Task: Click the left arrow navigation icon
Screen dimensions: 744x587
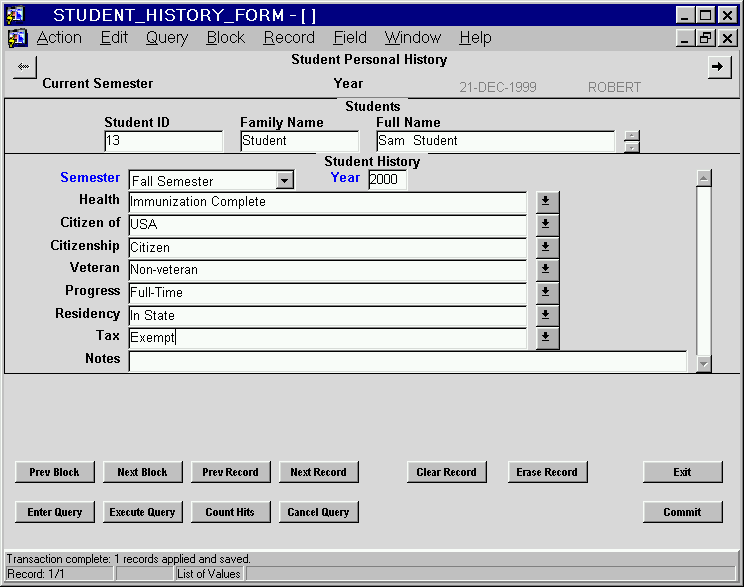Action: pos(25,67)
